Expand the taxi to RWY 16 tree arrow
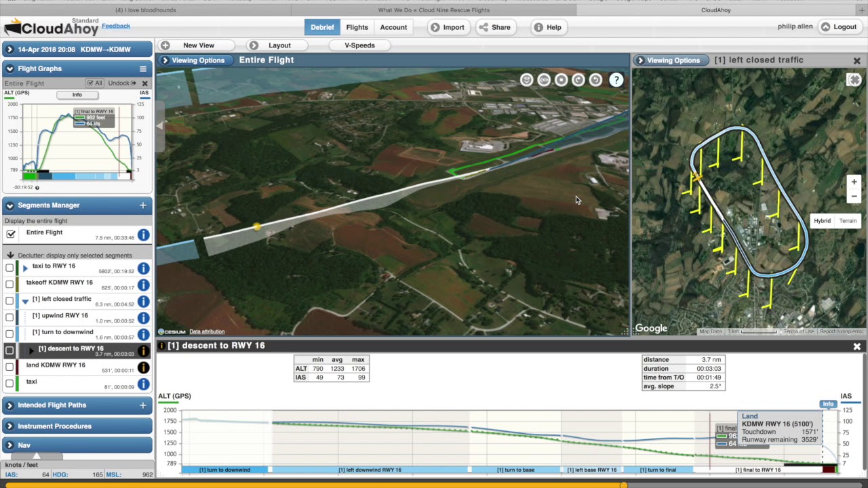This screenshot has height=488, width=868. (26, 268)
